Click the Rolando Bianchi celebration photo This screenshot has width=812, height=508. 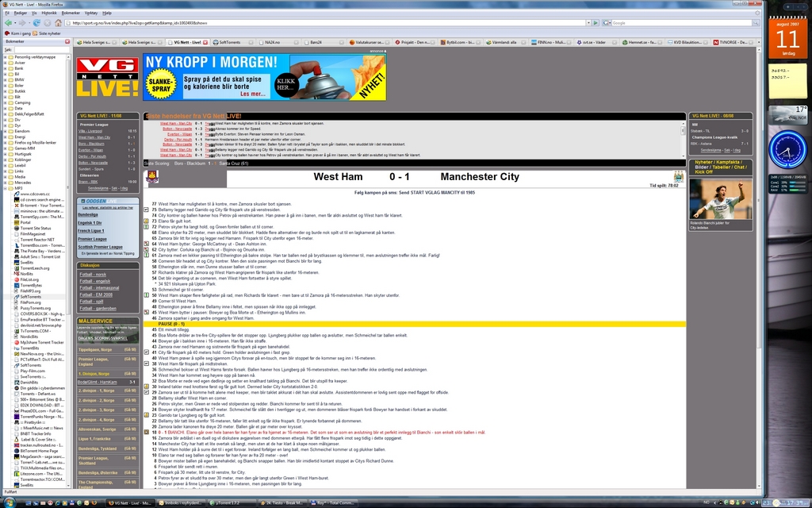pos(720,199)
